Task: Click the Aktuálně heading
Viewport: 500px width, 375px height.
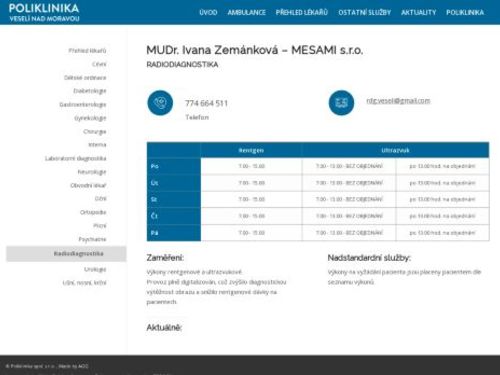Action: point(164,328)
